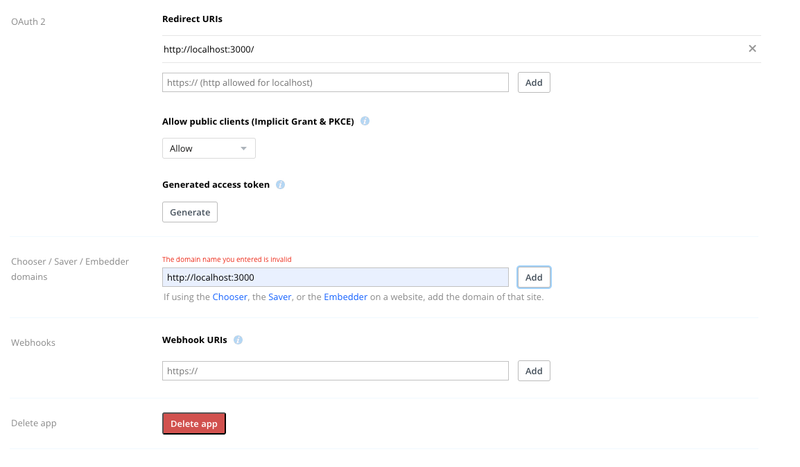
Task: Add the redirect URI with Add button
Action: (534, 83)
